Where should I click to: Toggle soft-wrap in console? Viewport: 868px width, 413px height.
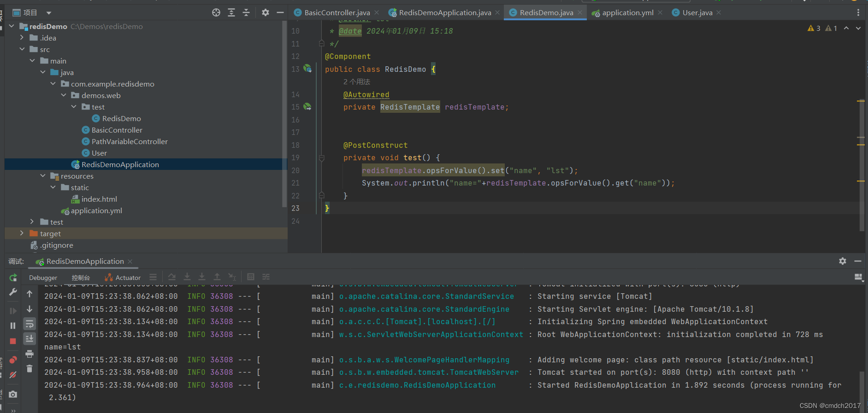pos(30,324)
